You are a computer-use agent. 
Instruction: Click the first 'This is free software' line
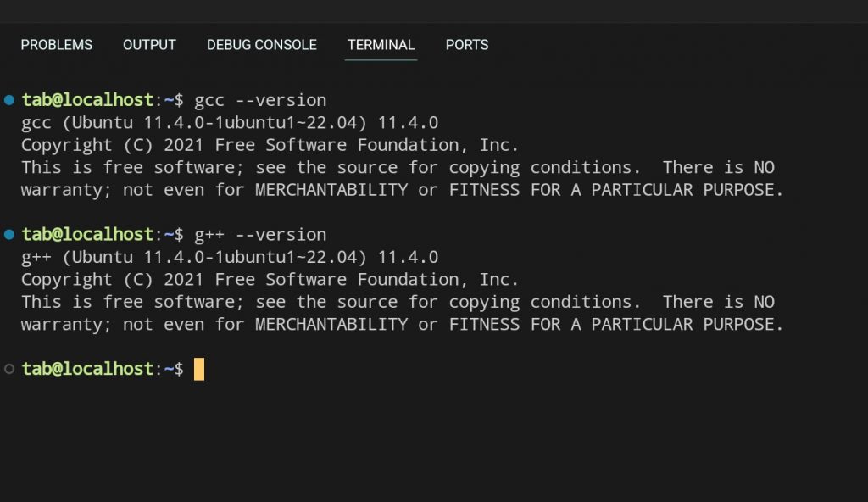point(398,168)
